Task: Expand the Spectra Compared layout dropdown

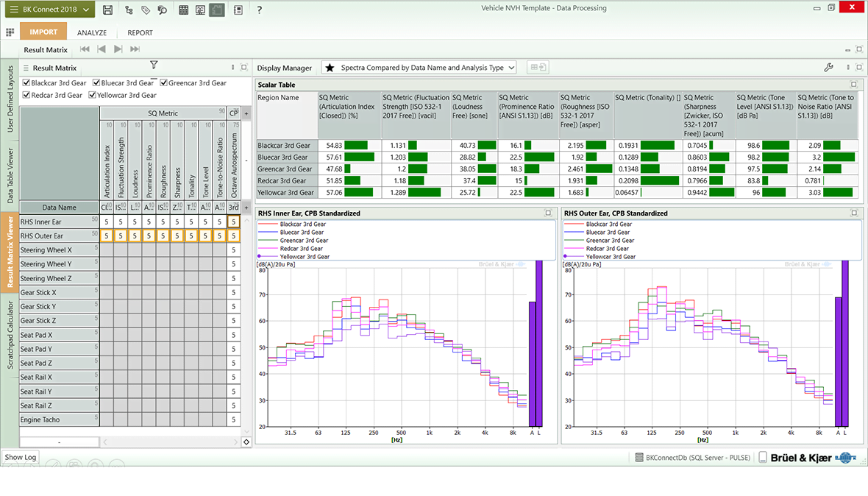Action: (x=511, y=68)
